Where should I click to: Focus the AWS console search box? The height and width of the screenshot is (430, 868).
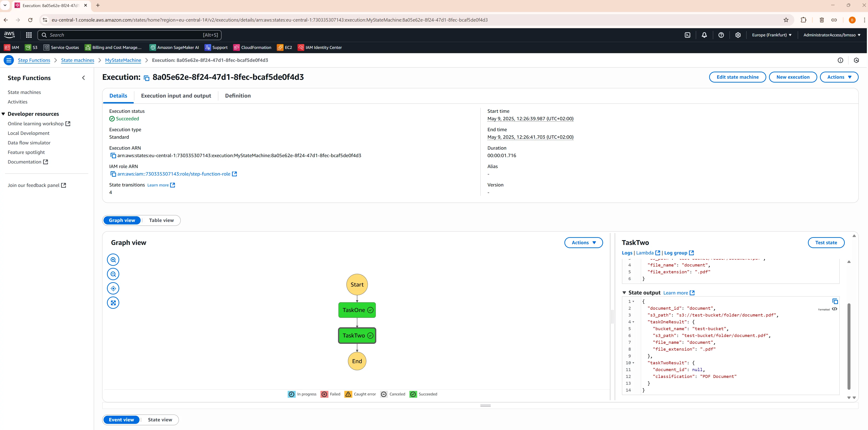tap(129, 35)
